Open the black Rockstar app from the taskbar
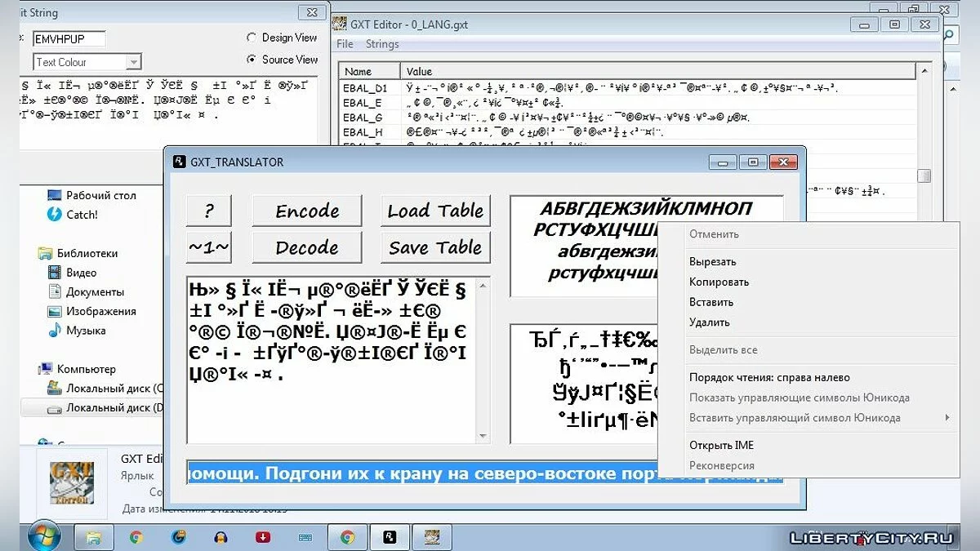980x551 pixels. (390, 536)
